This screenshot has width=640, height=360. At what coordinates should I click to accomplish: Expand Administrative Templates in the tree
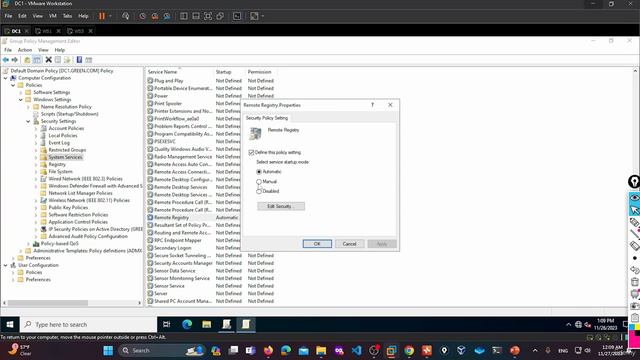click(21, 251)
